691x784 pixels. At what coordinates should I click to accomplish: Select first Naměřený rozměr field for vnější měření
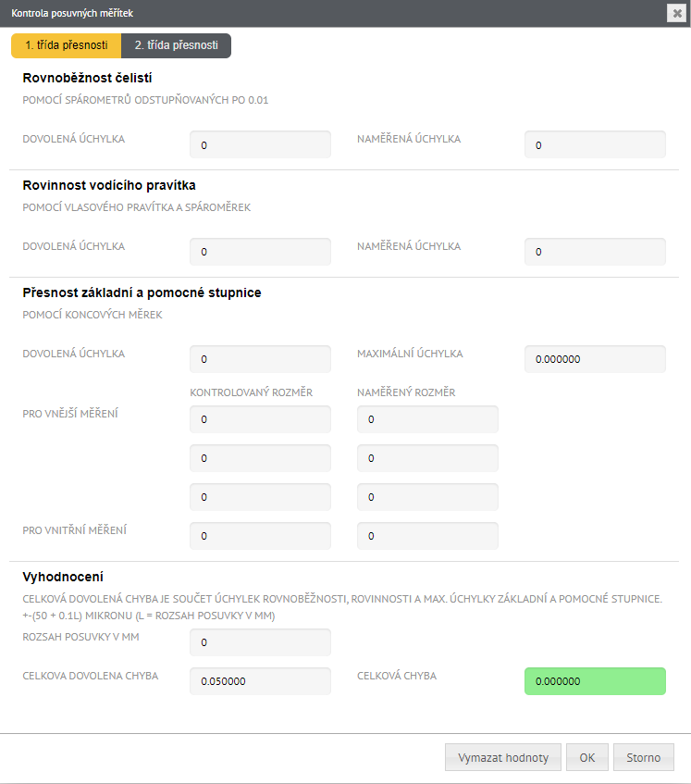point(427,419)
